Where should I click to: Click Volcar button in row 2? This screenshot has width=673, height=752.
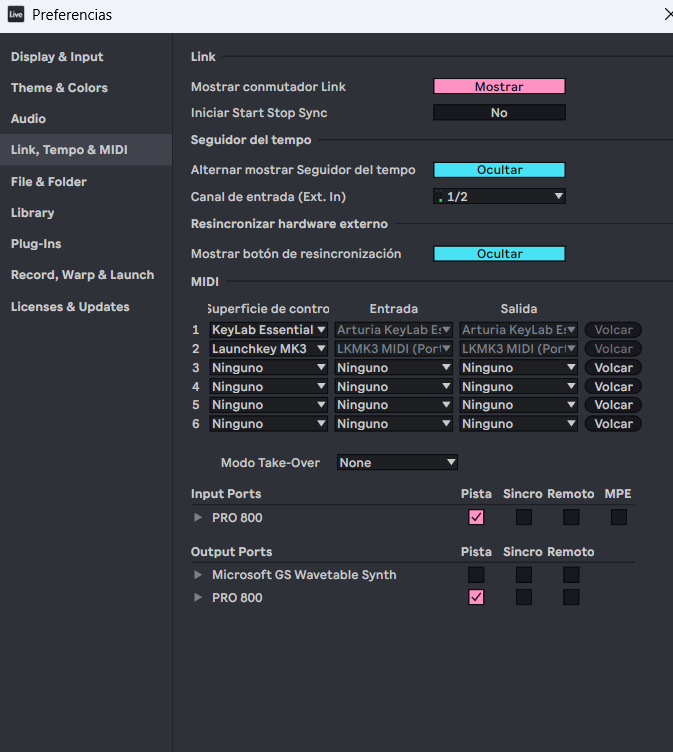[x=613, y=349]
